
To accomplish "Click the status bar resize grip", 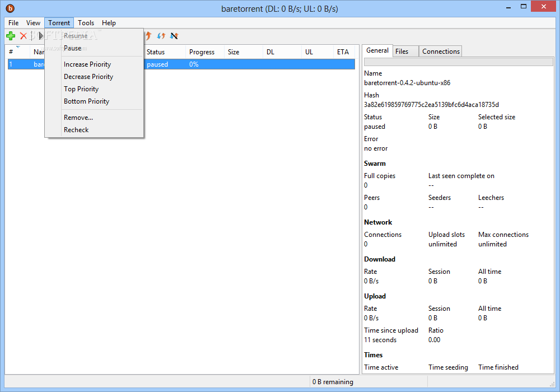I will tap(552, 384).
